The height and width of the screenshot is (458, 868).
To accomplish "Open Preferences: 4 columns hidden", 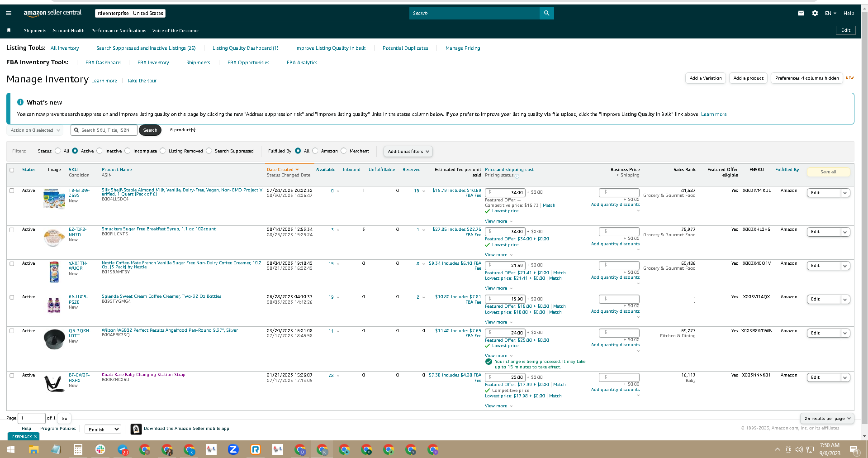I will 807,78.
